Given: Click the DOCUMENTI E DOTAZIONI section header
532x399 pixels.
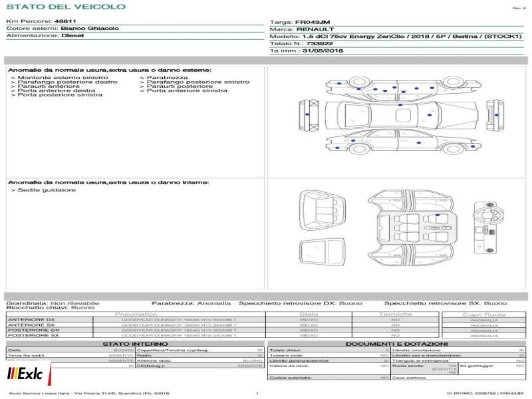Looking at the screenshot, I should [396, 344].
